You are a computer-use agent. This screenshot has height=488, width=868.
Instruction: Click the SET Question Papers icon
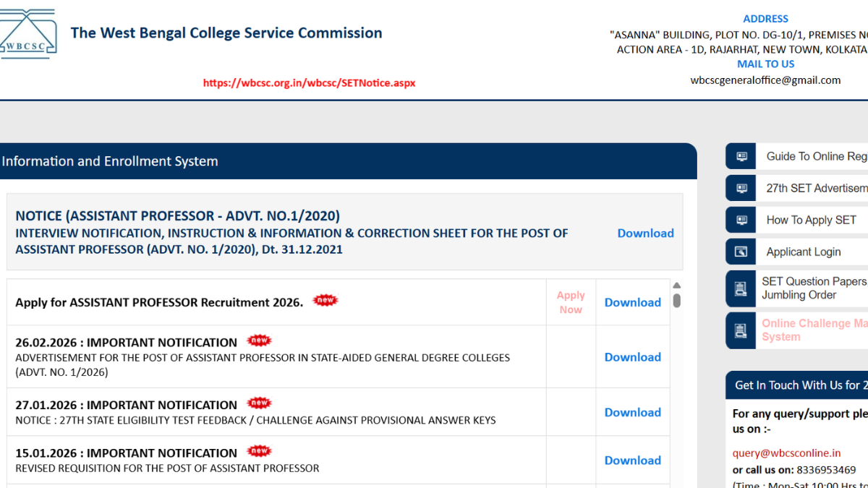click(741, 288)
